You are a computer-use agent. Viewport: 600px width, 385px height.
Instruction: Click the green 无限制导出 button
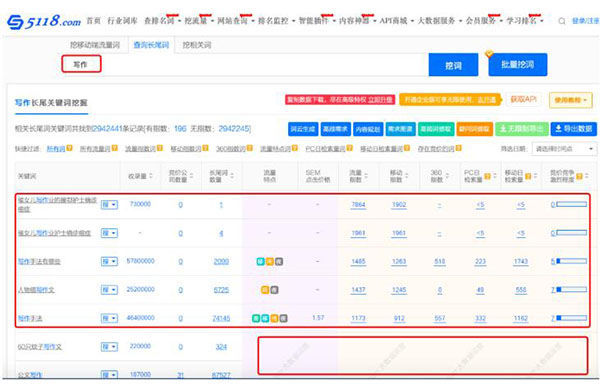coord(522,129)
